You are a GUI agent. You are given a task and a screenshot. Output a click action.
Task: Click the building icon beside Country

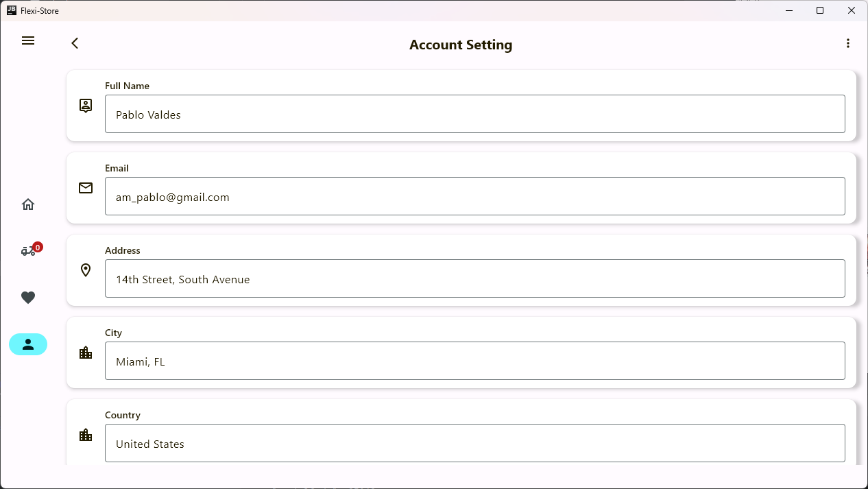pos(86,435)
